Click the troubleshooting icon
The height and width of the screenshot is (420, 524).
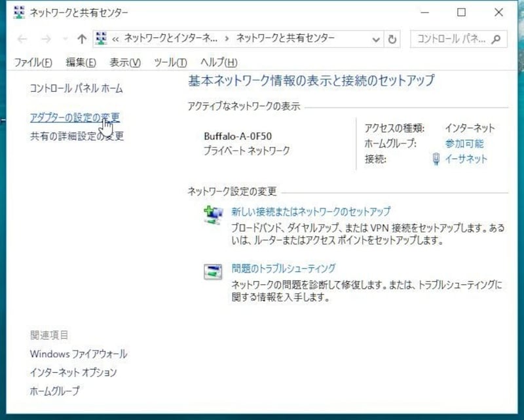pyautogui.click(x=214, y=271)
